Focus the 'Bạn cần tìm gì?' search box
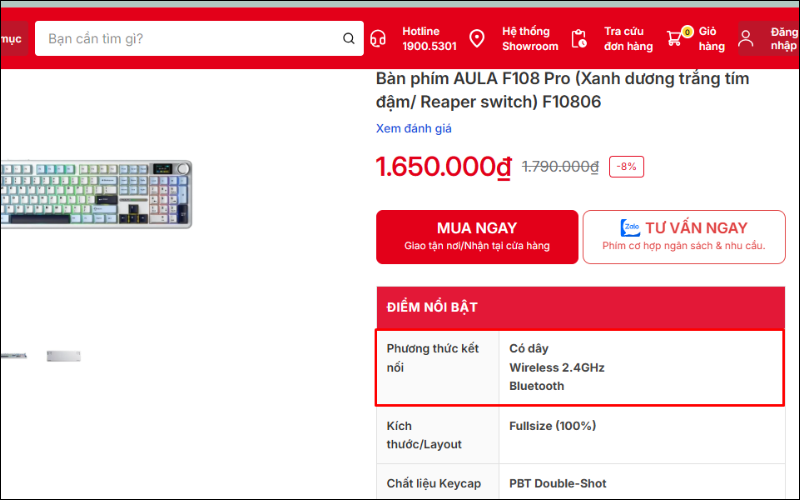The width and height of the screenshot is (800, 500). click(199, 38)
